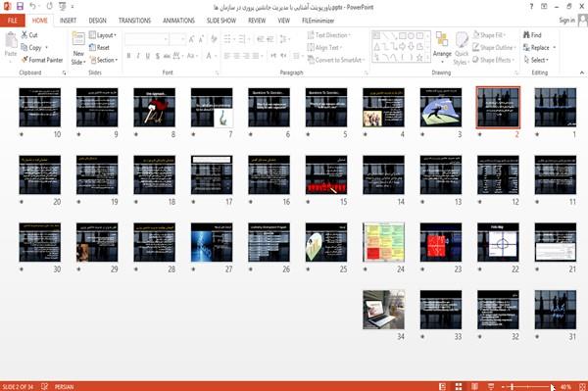Select slide 1 thumbnail
Image resolution: width=588 pixels, height=391 pixels.
556,107
